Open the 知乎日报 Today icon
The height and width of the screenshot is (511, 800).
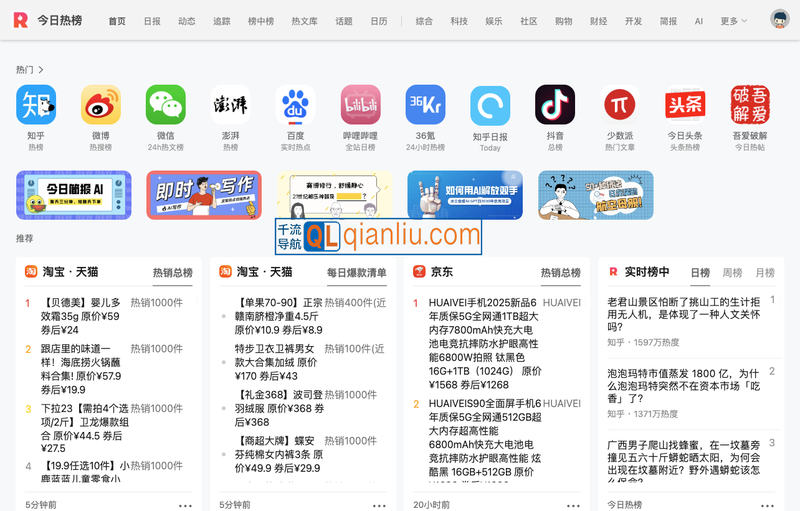point(490,106)
